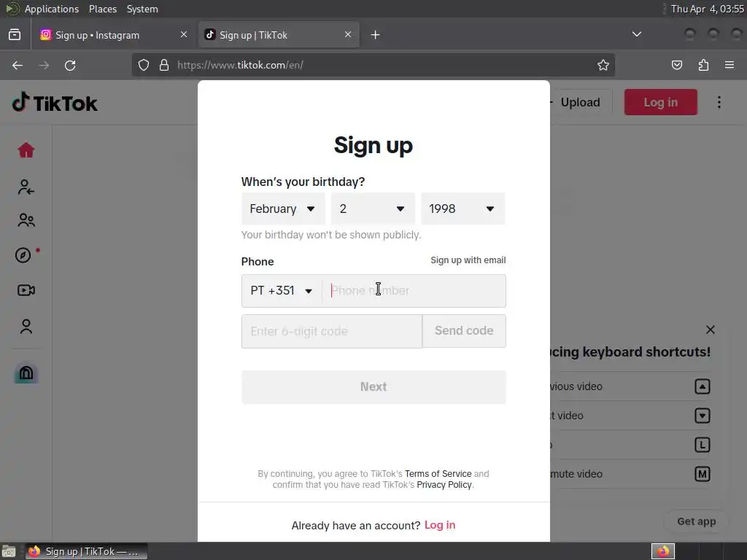
Task: Click the TikTok logo
Action: click(x=55, y=102)
